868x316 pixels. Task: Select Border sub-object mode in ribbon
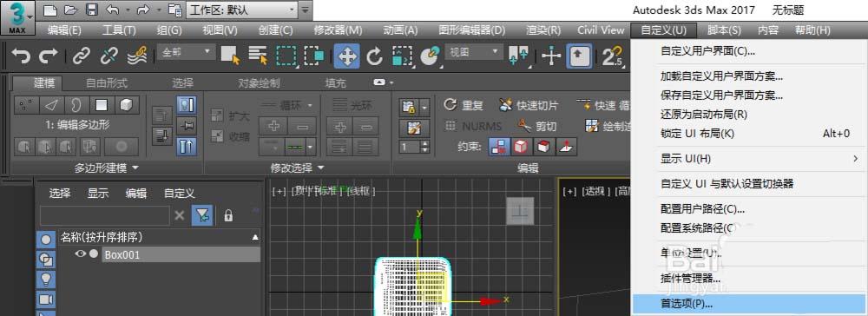77,104
